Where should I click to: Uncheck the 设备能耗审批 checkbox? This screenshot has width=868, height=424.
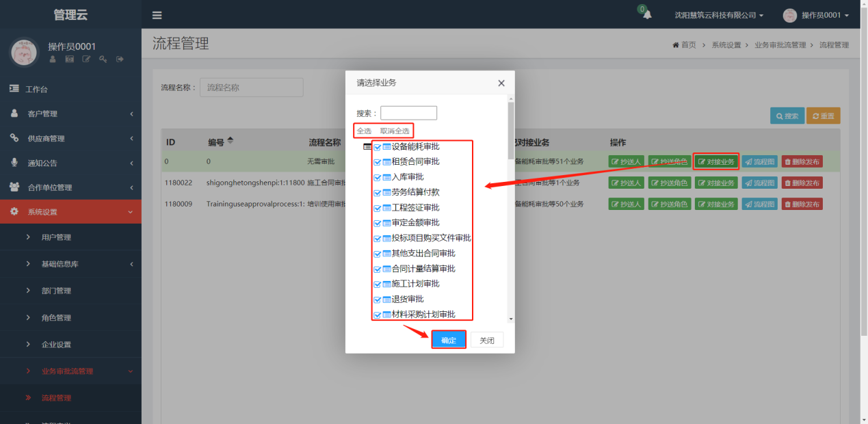pos(378,147)
